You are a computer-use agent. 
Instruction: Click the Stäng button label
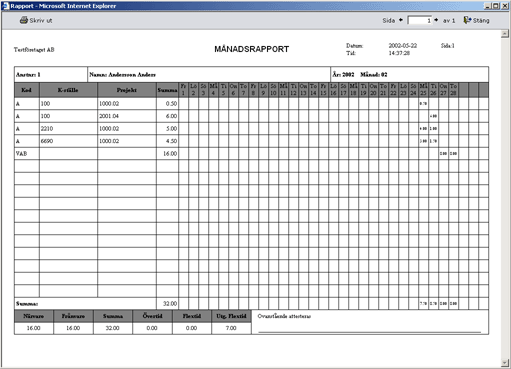pyautogui.click(x=481, y=20)
